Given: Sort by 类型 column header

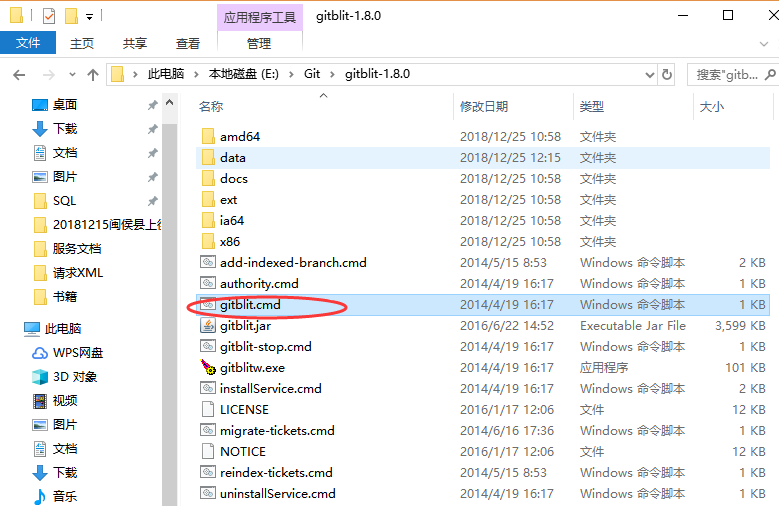Looking at the screenshot, I should 592,106.
